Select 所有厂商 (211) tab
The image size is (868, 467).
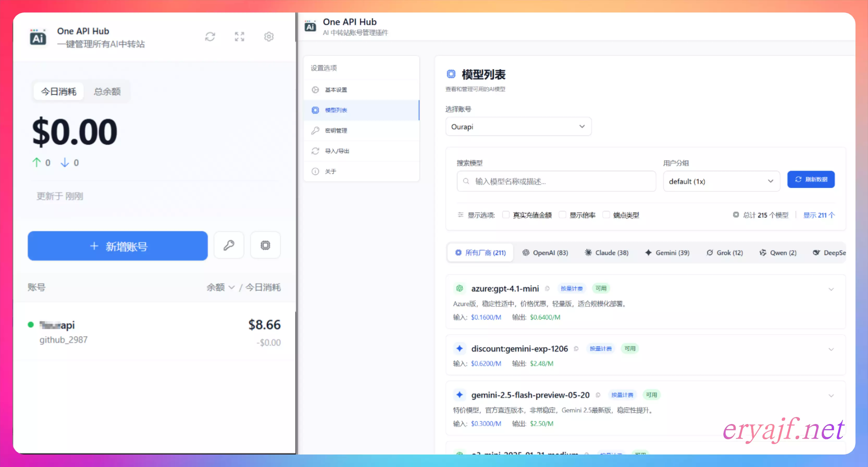tap(480, 253)
